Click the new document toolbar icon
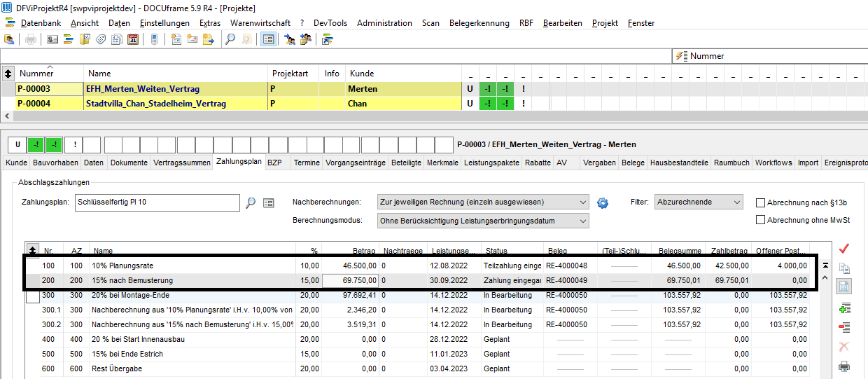This screenshot has height=379, width=868. click(x=176, y=39)
